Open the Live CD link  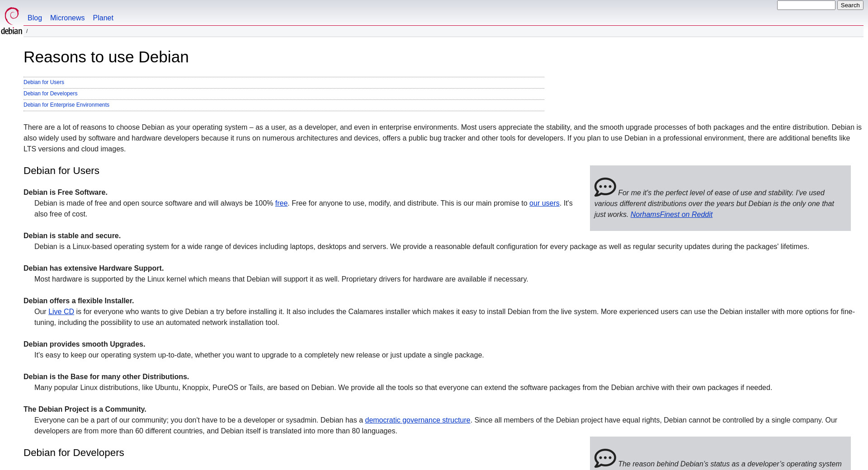pyautogui.click(x=61, y=312)
